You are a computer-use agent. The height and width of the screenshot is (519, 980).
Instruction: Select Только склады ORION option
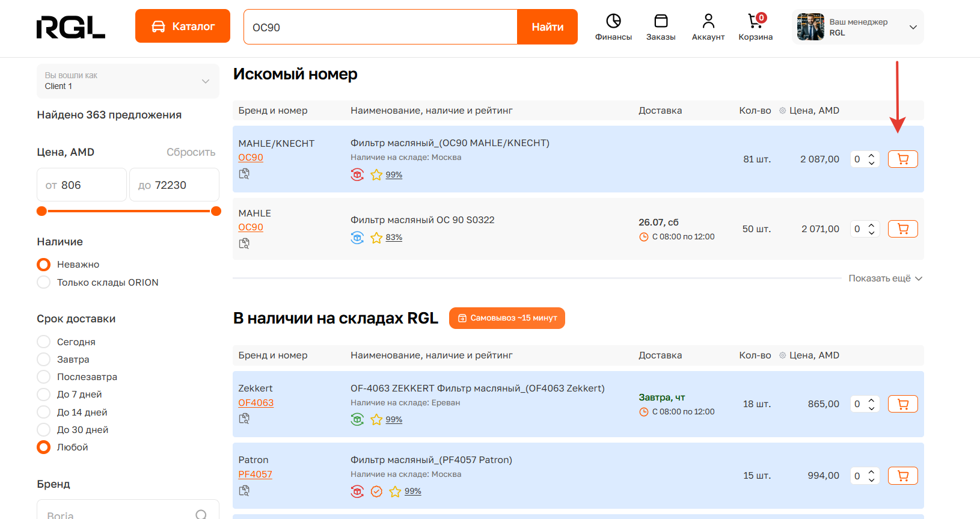pyautogui.click(x=43, y=282)
